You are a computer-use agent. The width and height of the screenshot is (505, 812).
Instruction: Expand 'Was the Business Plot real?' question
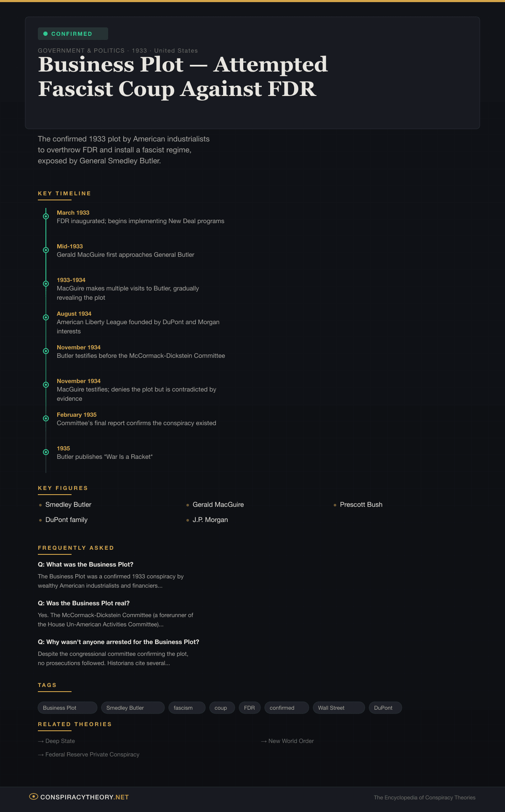click(x=84, y=603)
